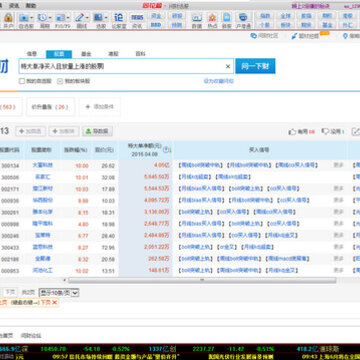The width and height of the screenshot is (360, 360).
Task: Click the blue 问一下财 search button
Action: pos(255,66)
